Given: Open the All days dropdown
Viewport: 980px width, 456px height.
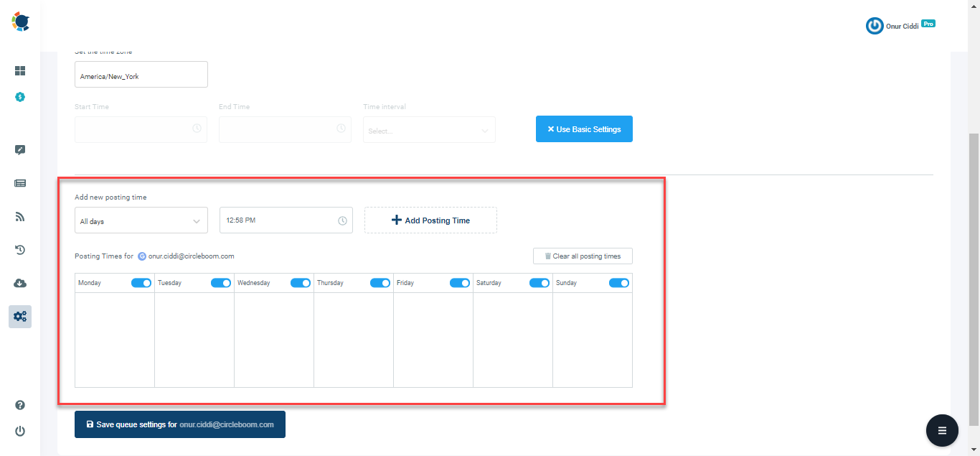Looking at the screenshot, I should pos(141,220).
